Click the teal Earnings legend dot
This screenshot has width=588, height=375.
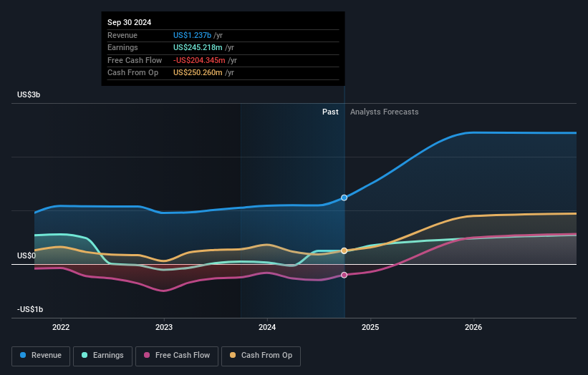point(85,355)
